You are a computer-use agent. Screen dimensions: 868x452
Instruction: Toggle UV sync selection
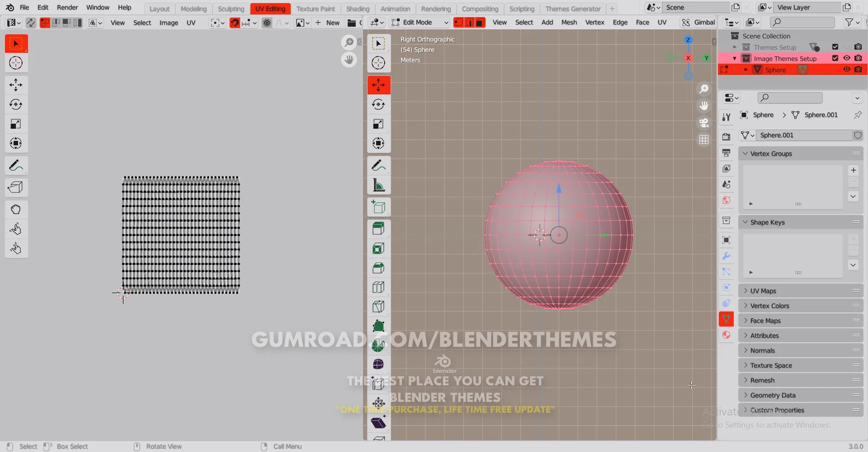[31, 23]
